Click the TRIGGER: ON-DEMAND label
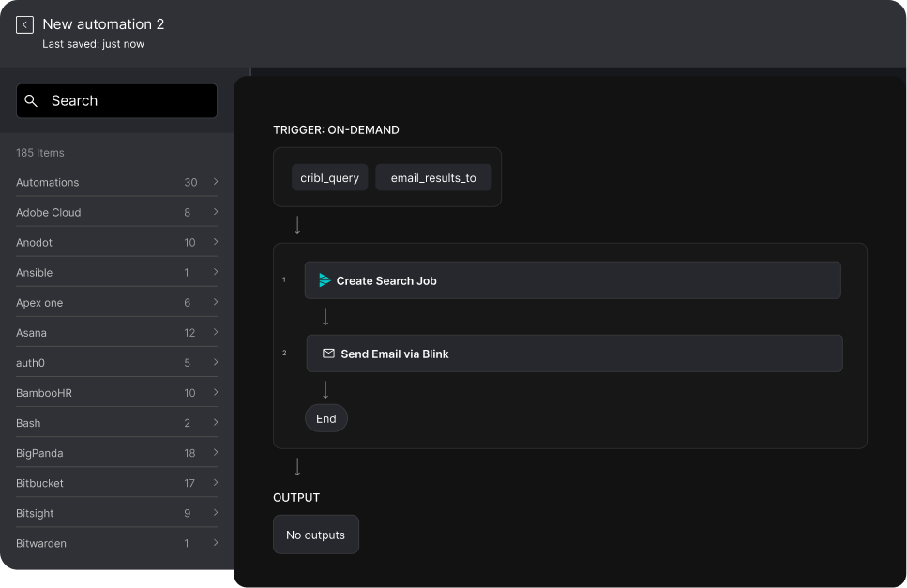This screenshot has height=588, width=907. [336, 130]
